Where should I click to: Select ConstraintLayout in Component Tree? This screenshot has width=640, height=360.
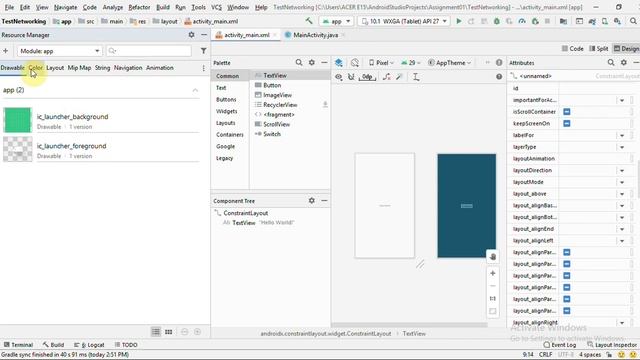[245, 213]
